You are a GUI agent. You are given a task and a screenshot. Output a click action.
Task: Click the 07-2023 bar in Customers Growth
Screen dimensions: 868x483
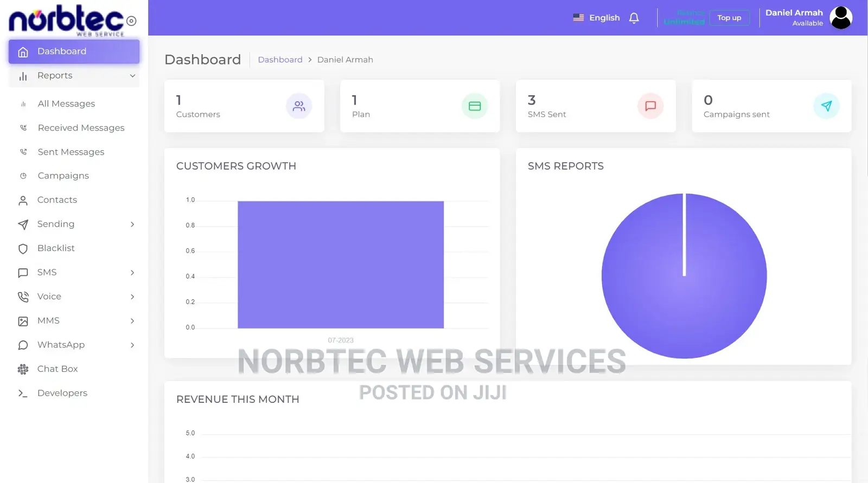click(x=341, y=265)
